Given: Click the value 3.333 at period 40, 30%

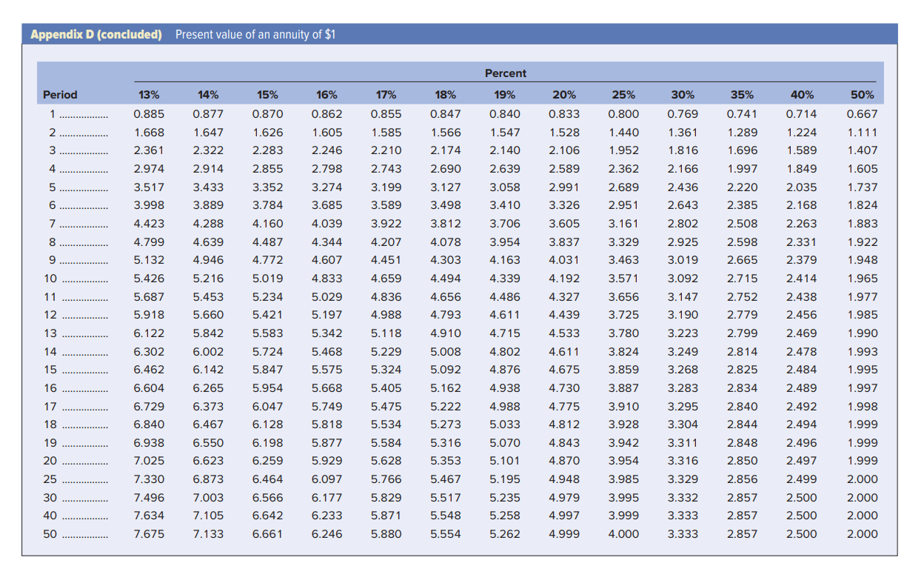Looking at the screenshot, I should [683, 516].
